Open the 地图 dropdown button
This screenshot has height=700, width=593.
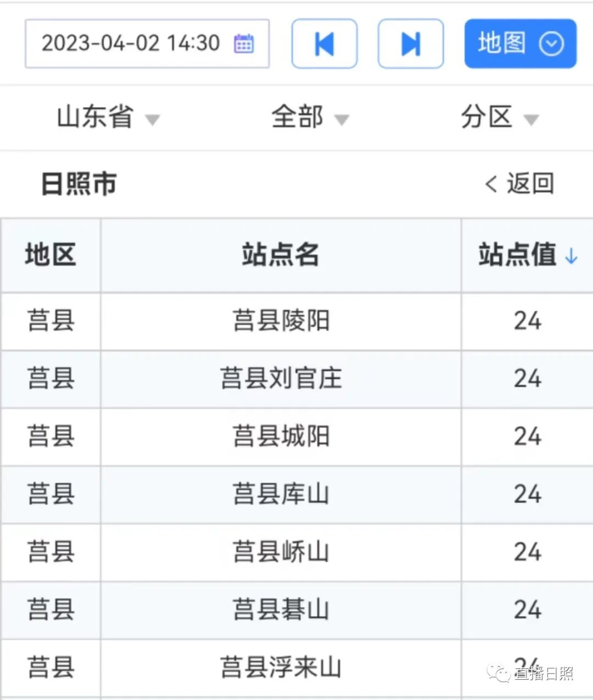pyautogui.click(x=520, y=44)
